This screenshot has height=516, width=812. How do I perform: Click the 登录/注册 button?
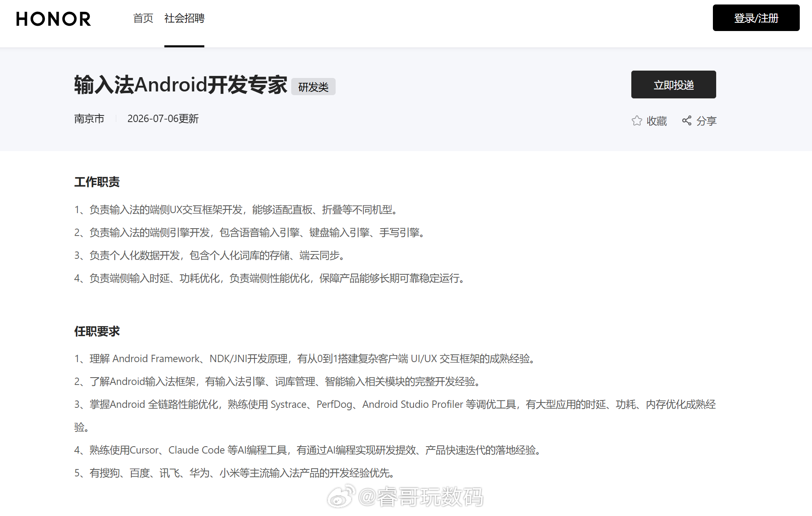click(x=756, y=18)
